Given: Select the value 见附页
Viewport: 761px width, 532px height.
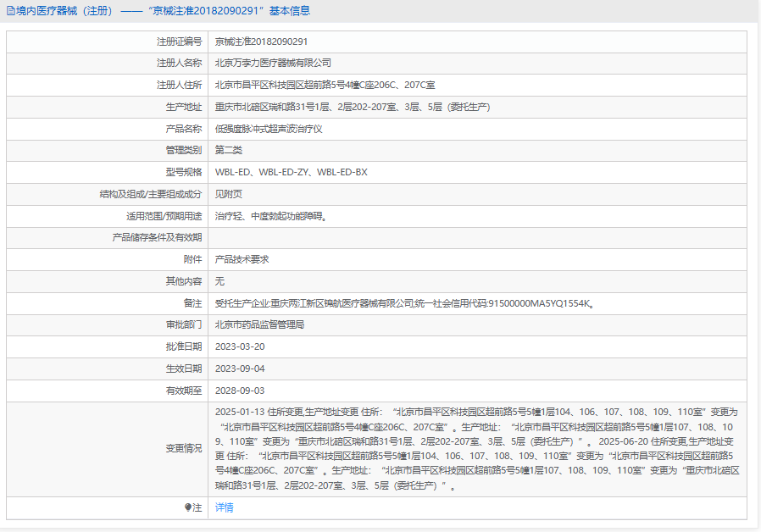Looking at the screenshot, I should tap(229, 194).
